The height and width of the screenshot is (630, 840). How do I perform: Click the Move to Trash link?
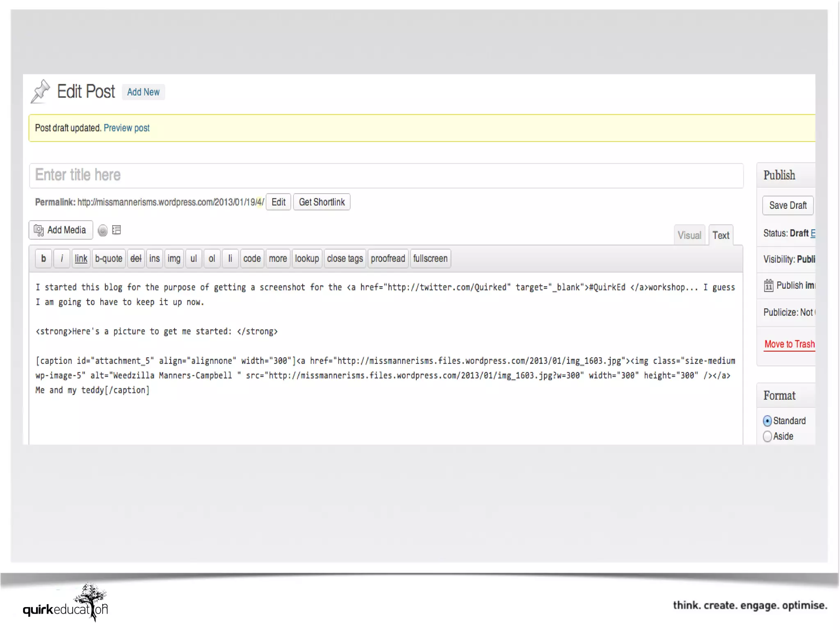789,344
